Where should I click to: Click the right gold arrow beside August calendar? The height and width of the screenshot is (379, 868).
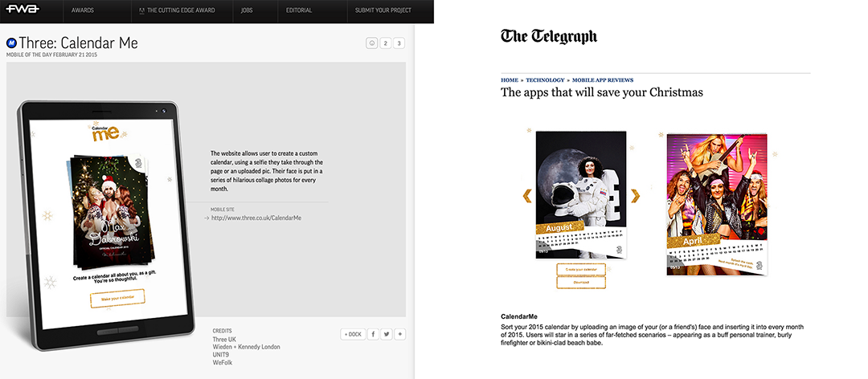(x=635, y=195)
